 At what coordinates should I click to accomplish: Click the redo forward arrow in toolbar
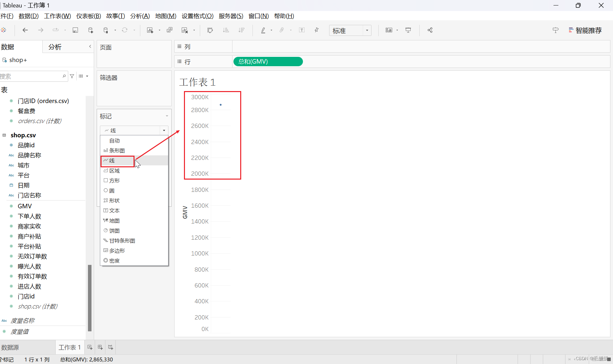pyautogui.click(x=40, y=30)
